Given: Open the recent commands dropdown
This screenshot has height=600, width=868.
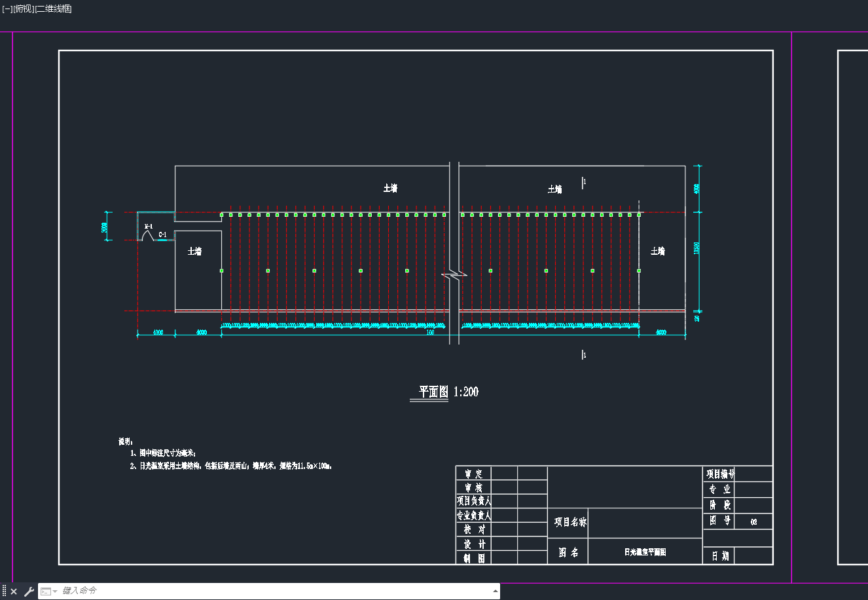Looking at the screenshot, I should tap(49, 591).
